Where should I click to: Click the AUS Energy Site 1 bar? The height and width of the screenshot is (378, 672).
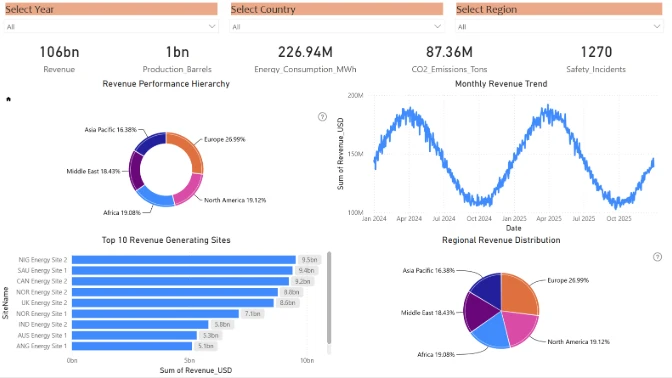(x=134, y=335)
